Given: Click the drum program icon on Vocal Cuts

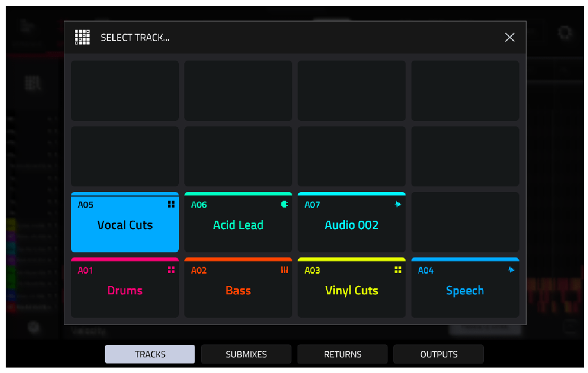Looking at the screenshot, I should tap(171, 204).
